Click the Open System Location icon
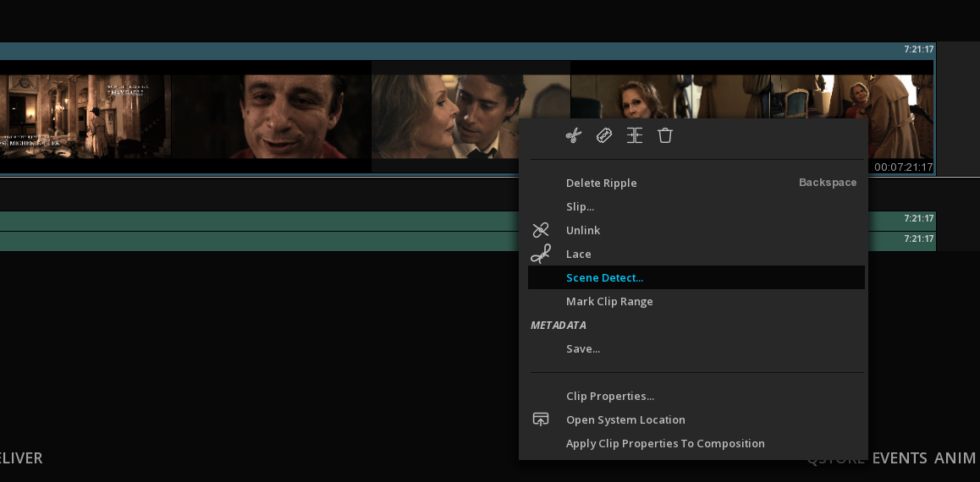This screenshot has width=980, height=482. [541, 419]
